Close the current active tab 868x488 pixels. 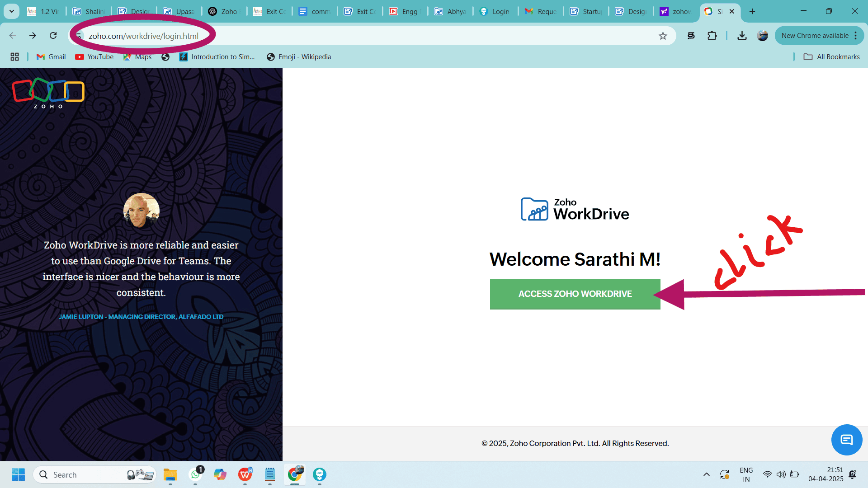[x=732, y=11]
